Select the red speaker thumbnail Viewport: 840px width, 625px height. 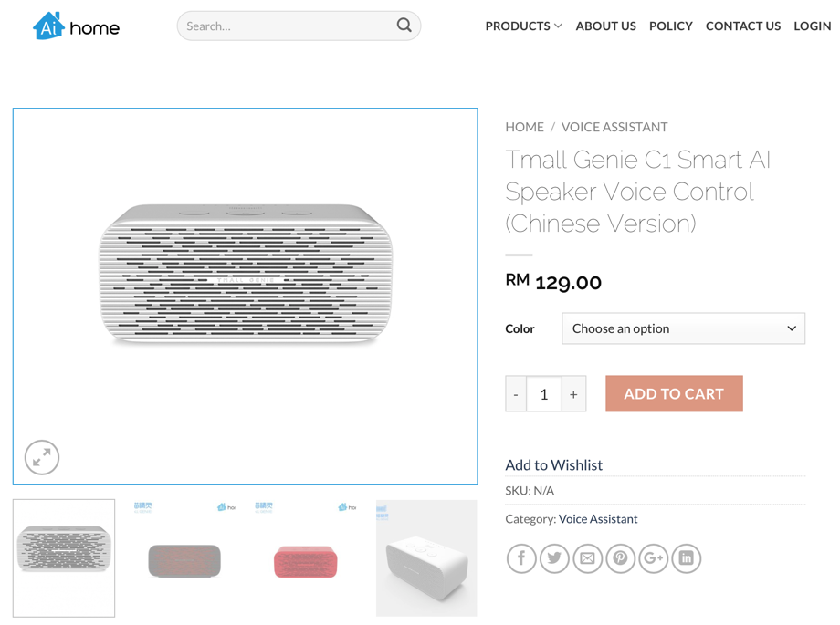click(x=305, y=558)
